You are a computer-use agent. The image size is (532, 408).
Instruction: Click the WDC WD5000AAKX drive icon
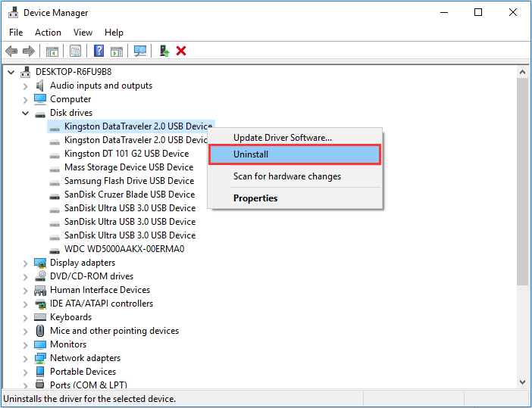tap(55, 251)
